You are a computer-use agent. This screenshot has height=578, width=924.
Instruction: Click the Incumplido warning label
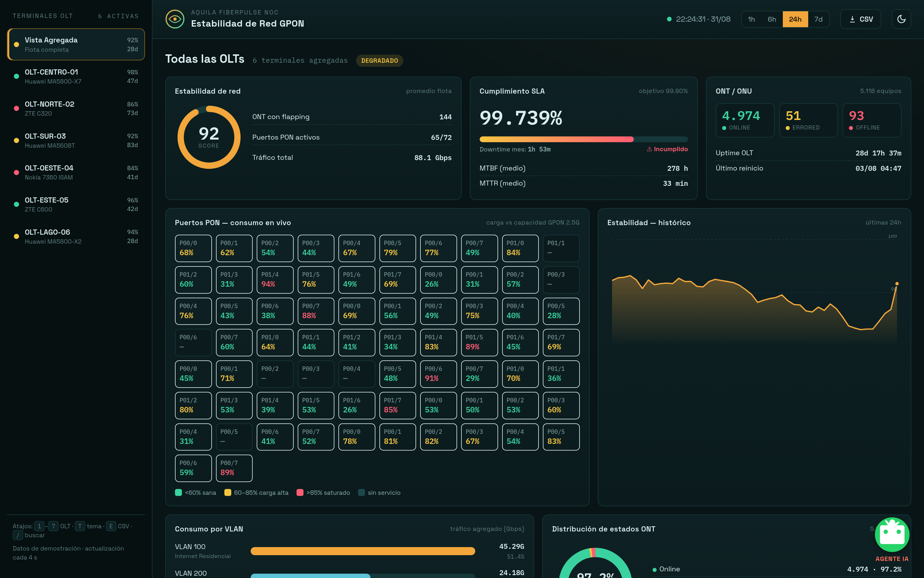pyautogui.click(x=667, y=149)
